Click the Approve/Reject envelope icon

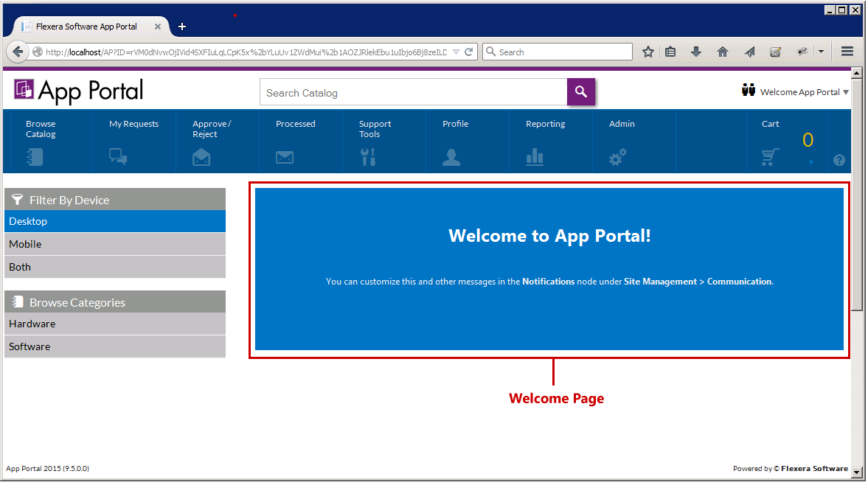coord(201,156)
